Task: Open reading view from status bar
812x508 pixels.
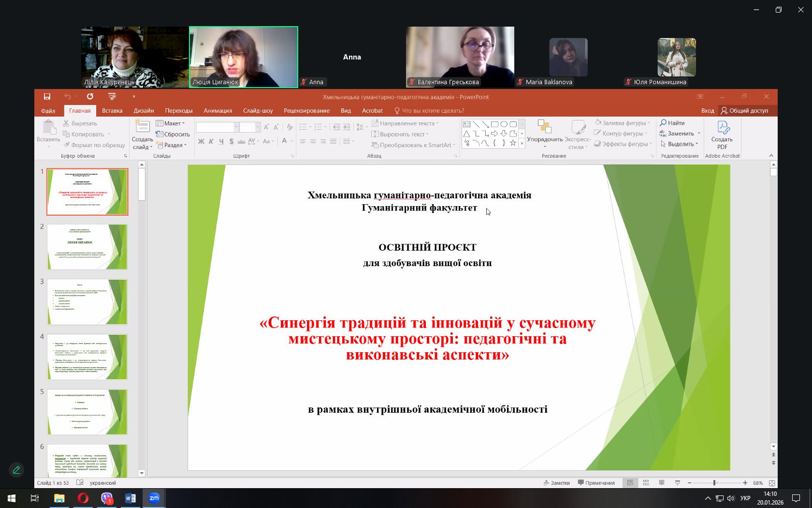Action: click(x=662, y=483)
